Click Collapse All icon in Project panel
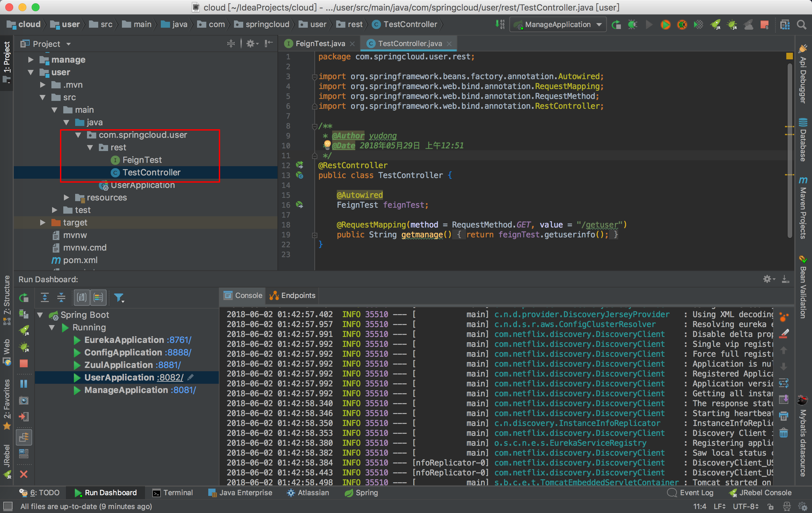 231,44
